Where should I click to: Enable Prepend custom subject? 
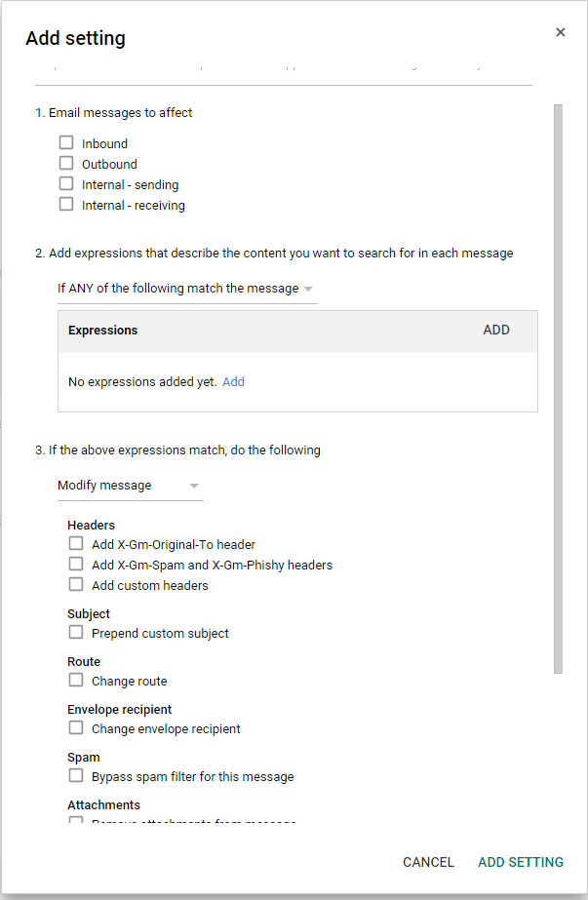click(x=76, y=633)
